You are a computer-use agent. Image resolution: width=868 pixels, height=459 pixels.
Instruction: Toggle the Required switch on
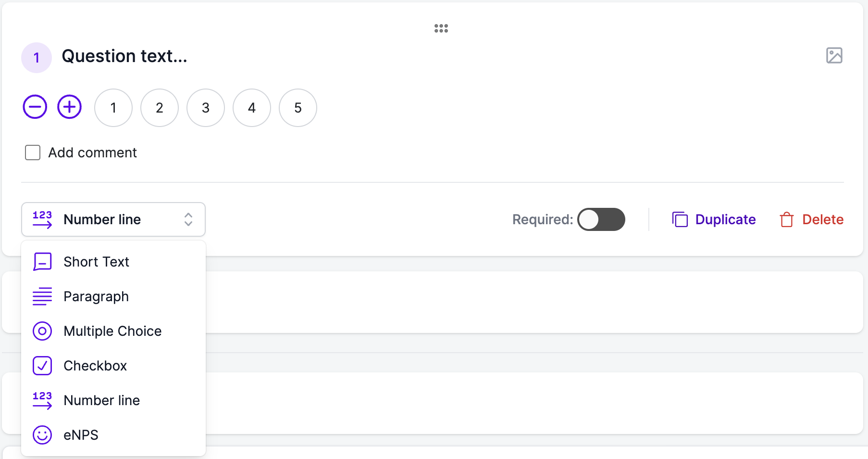coord(601,219)
